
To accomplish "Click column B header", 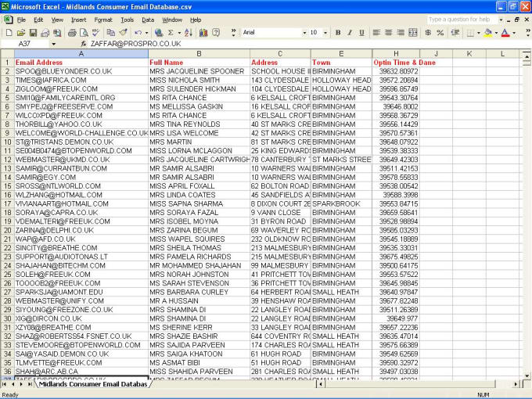I will click(199, 54).
